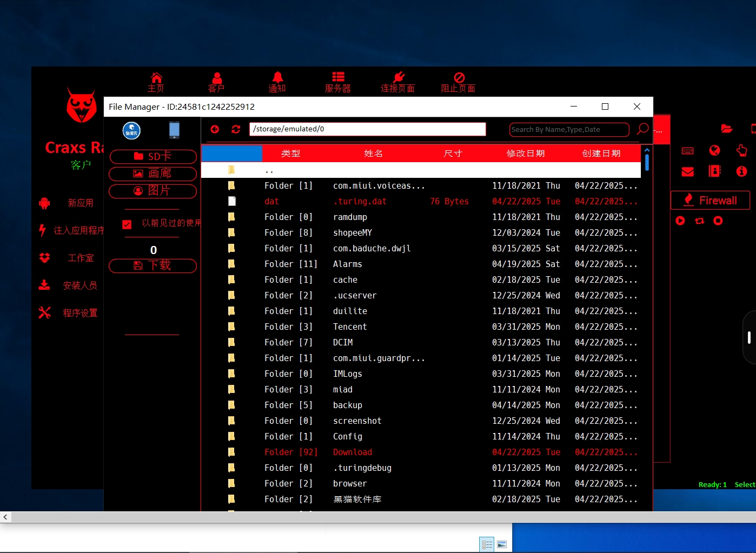Click the download tray icon beside 安装人员

[x=44, y=285]
